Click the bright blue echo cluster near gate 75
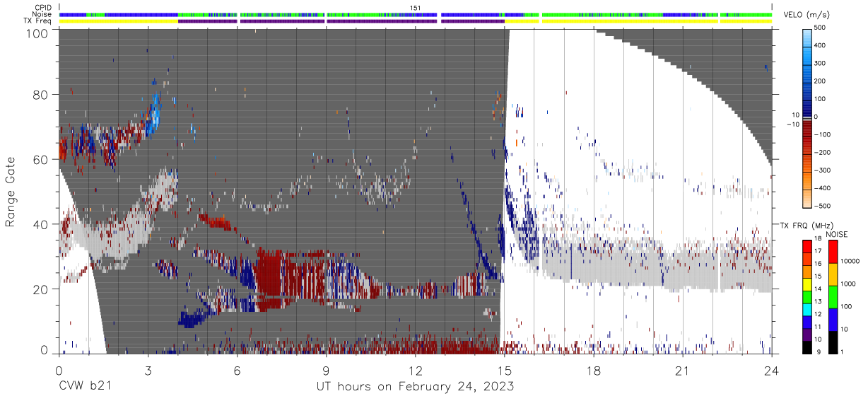 pos(153,113)
